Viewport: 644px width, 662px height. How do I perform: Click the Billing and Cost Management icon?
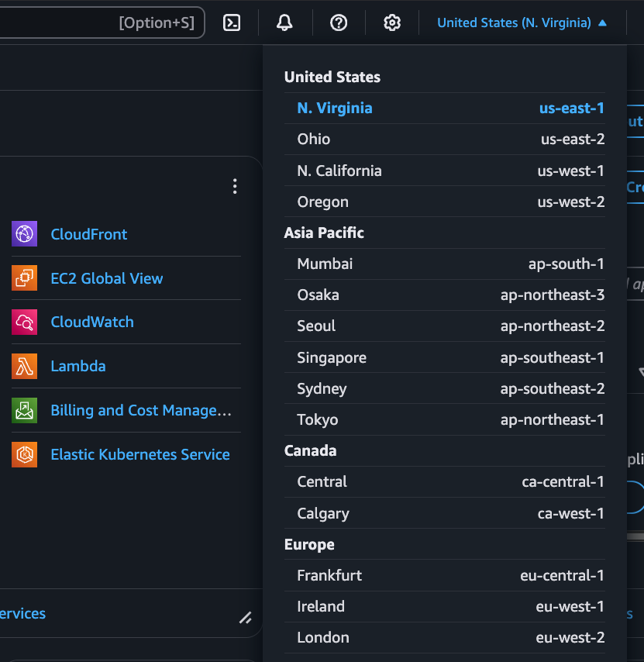point(25,410)
